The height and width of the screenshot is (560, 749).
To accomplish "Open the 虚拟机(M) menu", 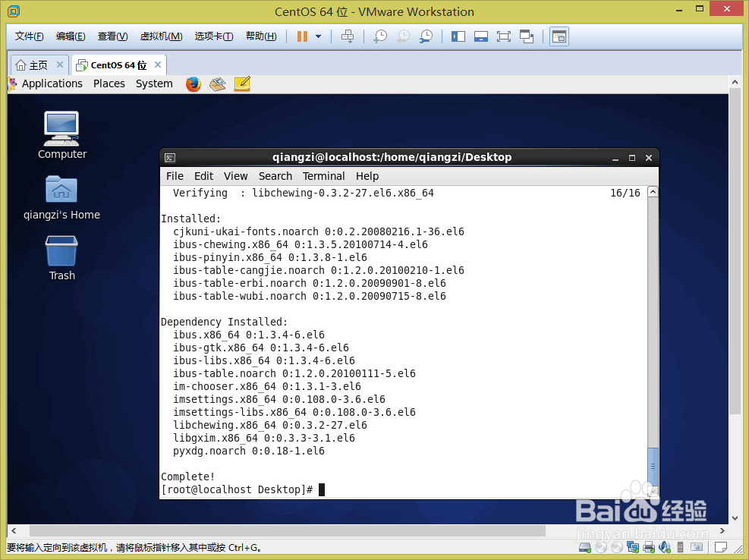I will coord(161,36).
